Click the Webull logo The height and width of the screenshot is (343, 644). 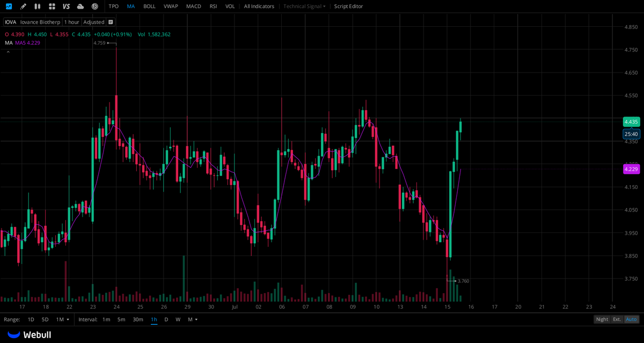tap(30, 334)
